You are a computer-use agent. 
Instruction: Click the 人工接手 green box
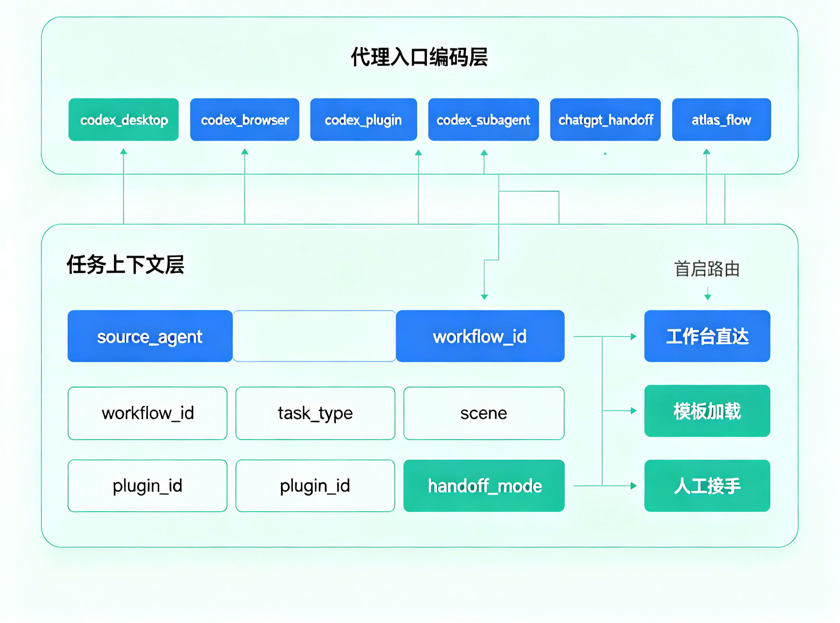[x=707, y=486]
